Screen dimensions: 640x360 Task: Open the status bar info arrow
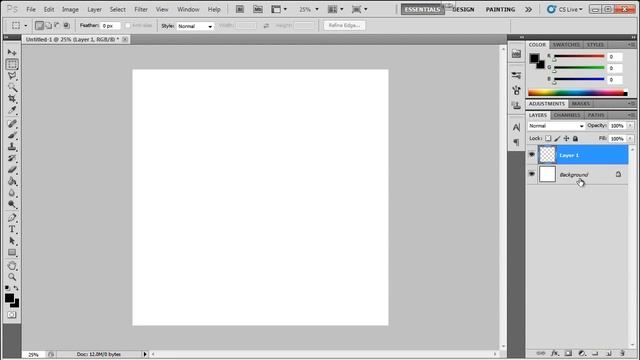tap(144, 354)
